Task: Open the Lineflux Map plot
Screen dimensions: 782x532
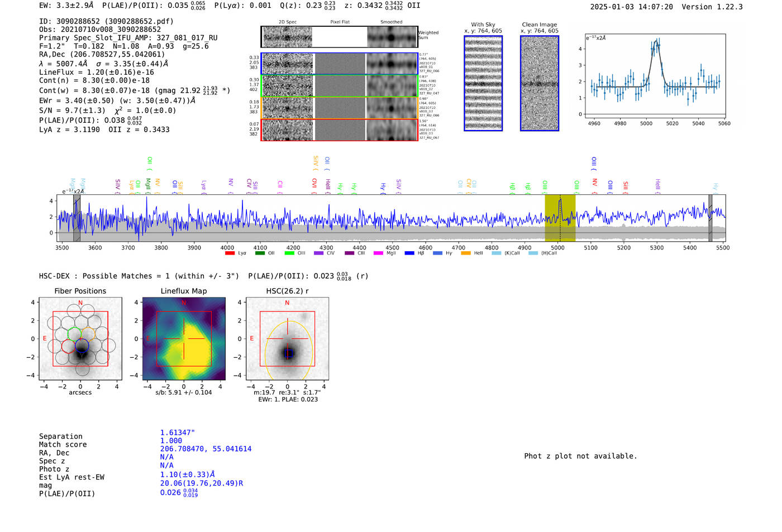Action: (184, 338)
